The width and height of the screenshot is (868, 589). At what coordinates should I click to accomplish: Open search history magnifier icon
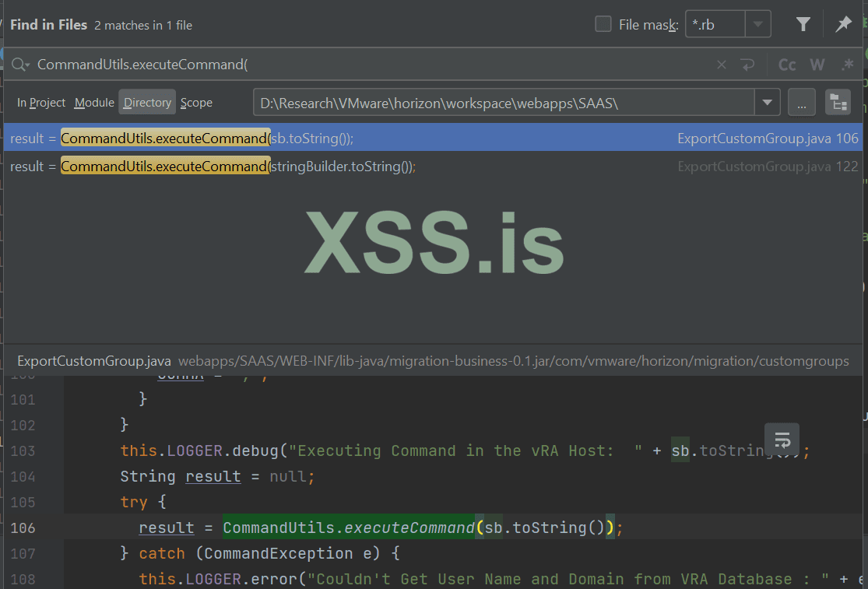pos(20,65)
